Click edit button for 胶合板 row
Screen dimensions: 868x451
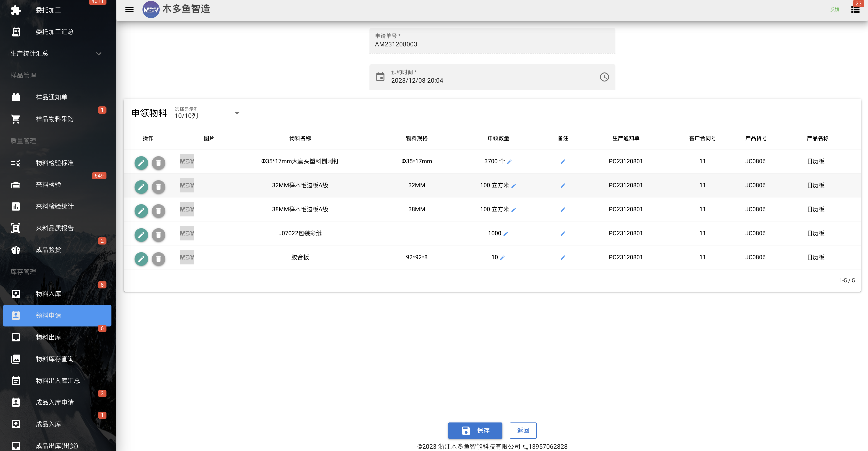(x=141, y=259)
